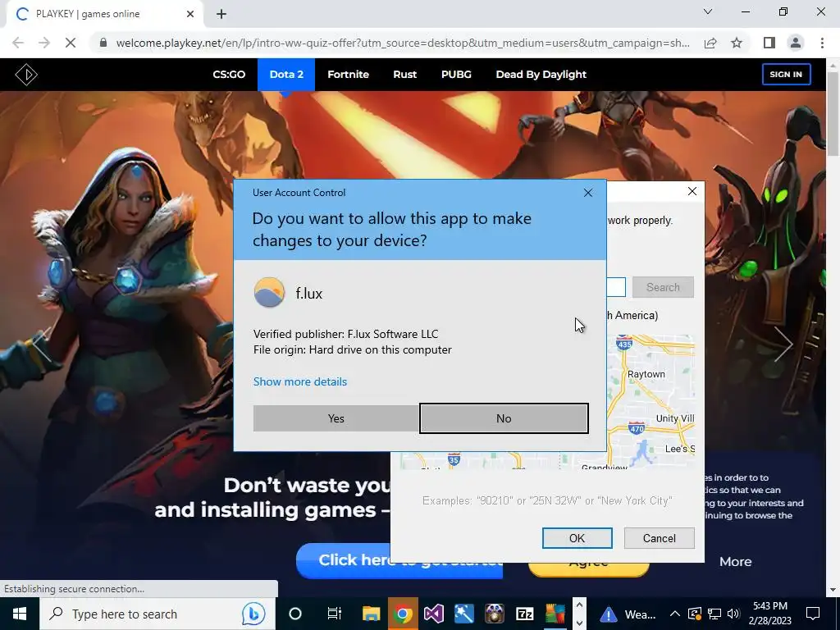Expand the tab search chevron
Screen dimensions: 840x630
tap(708, 11)
